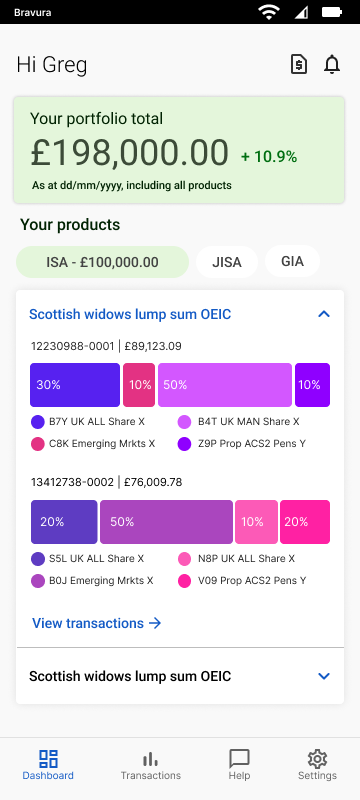
Task: Open the Help chat bubble icon
Action: 239,759
